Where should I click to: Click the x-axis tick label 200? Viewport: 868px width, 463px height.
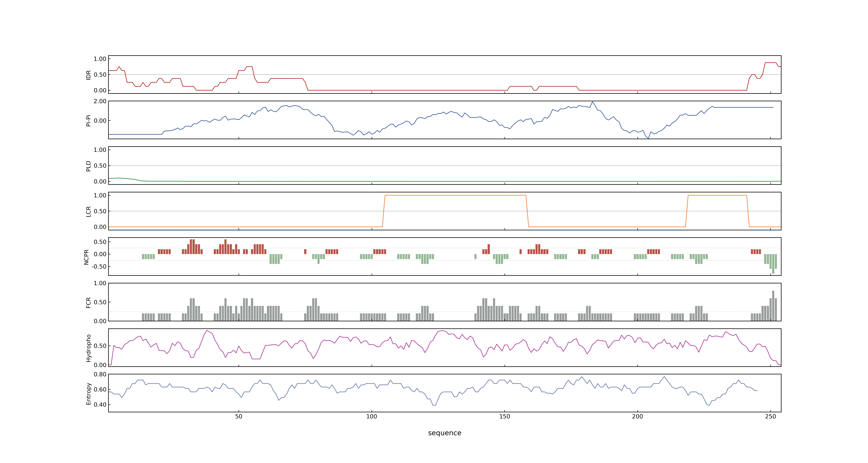[x=637, y=416]
